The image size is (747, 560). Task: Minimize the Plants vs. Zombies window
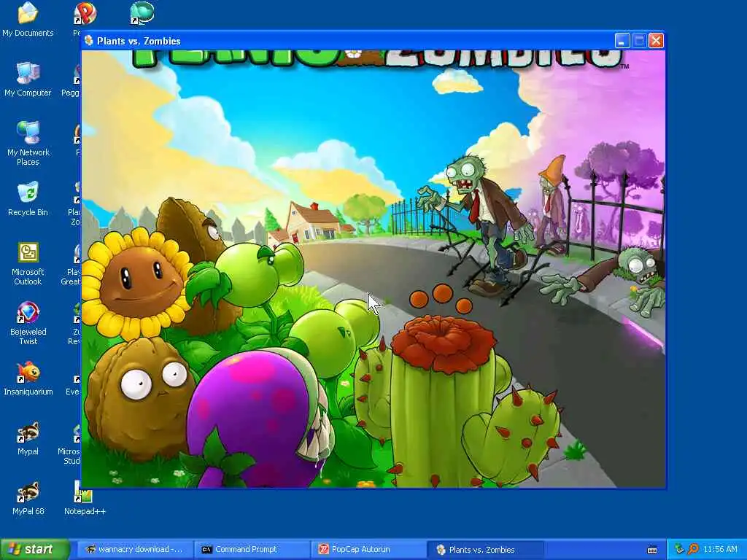pos(622,41)
